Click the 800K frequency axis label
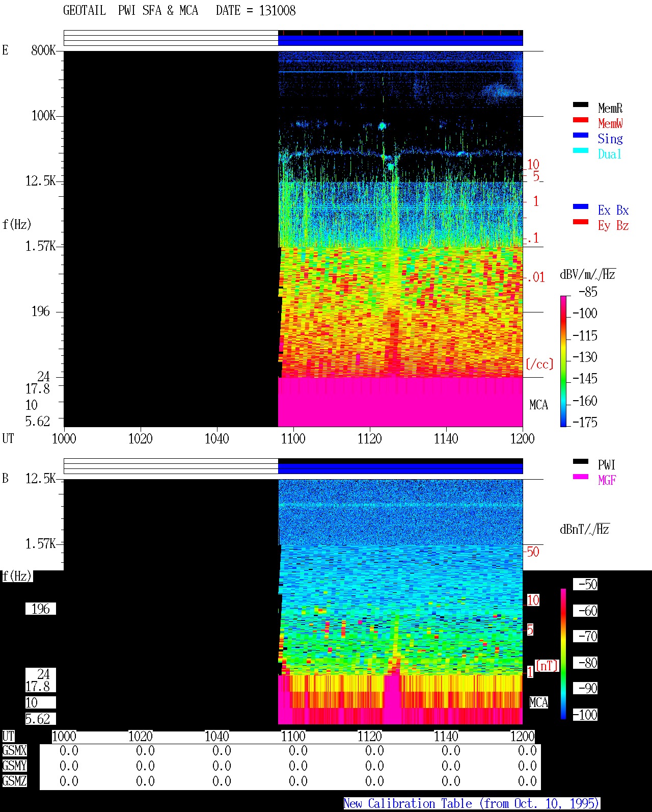The image size is (652, 812). [43, 50]
